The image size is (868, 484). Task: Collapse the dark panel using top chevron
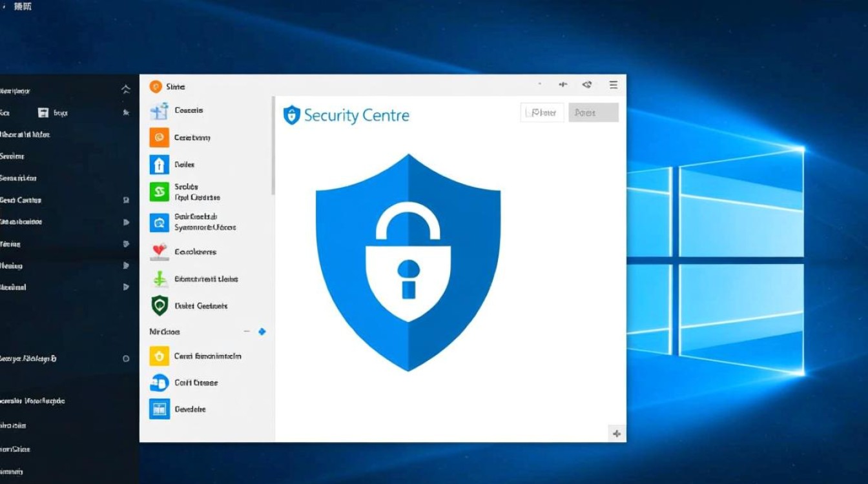126,90
